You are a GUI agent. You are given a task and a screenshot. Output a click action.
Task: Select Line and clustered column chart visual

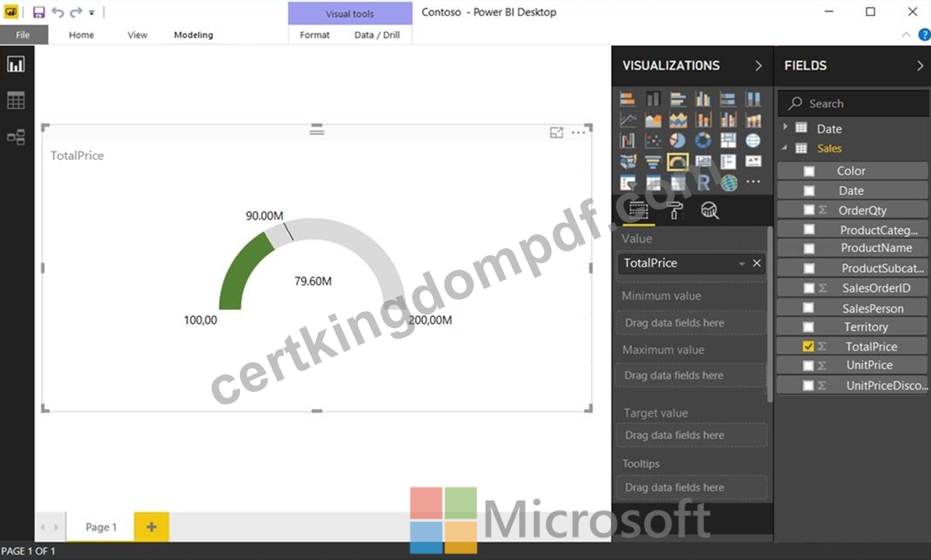click(x=728, y=120)
